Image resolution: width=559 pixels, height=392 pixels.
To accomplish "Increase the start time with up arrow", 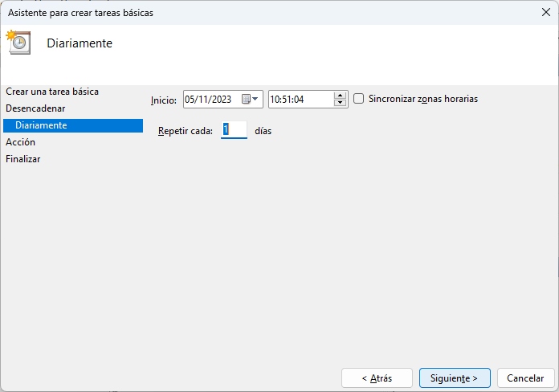I will (x=340, y=96).
